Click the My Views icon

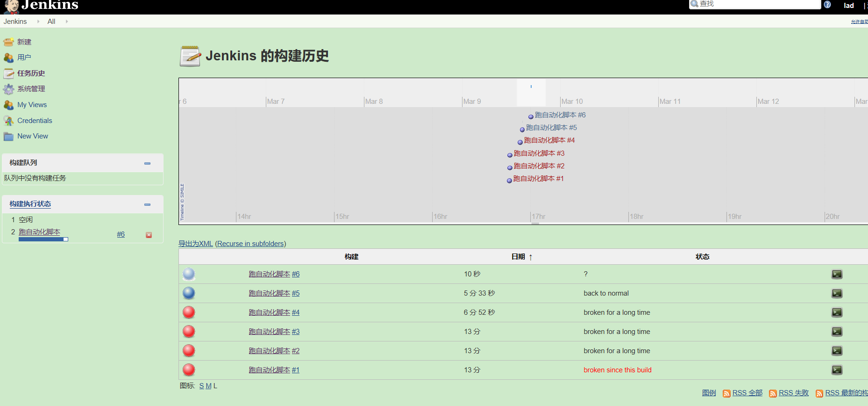[x=8, y=105]
